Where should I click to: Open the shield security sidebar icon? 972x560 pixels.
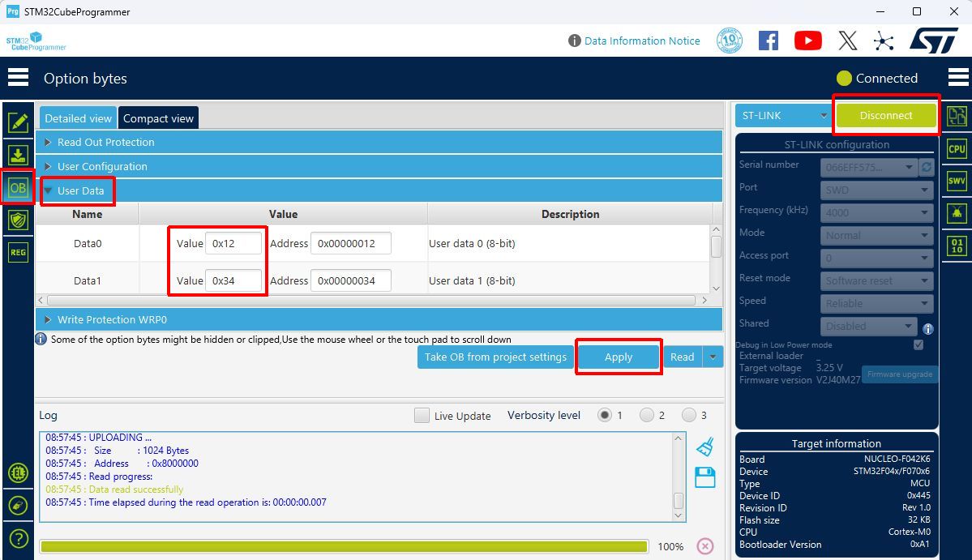[18, 220]
